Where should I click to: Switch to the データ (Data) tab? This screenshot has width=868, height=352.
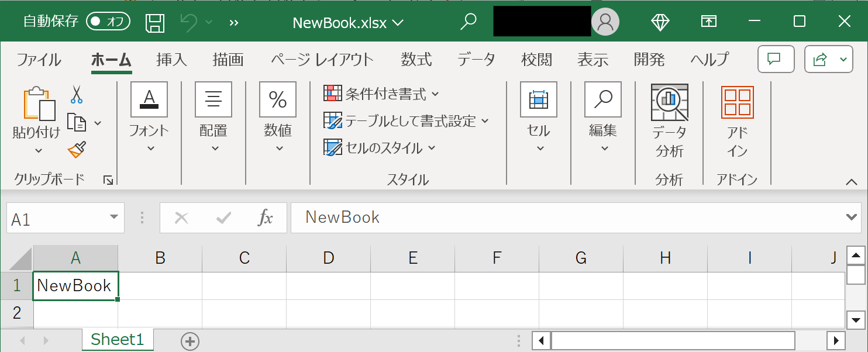(476, 60)
